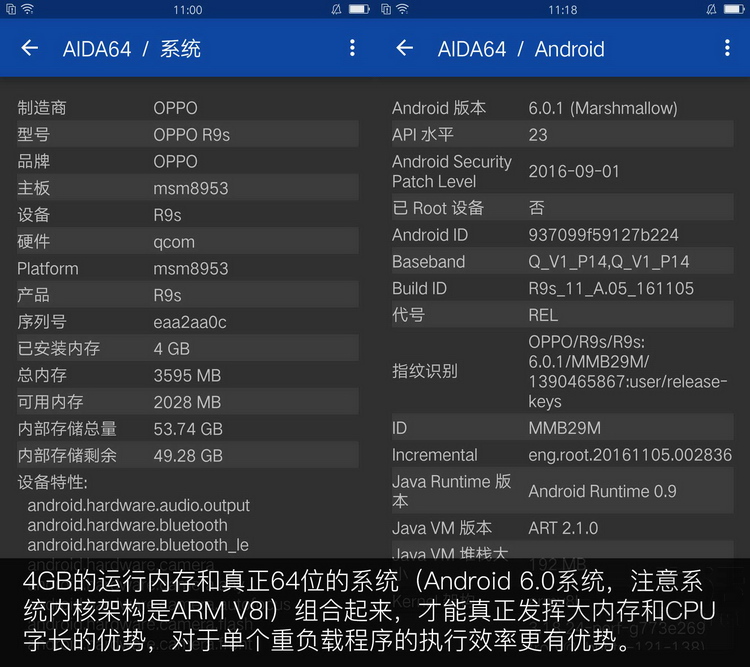Tap the 'AIDA64 / 系统' title
This screenshot has height=667, width=750.
[132, 49]
